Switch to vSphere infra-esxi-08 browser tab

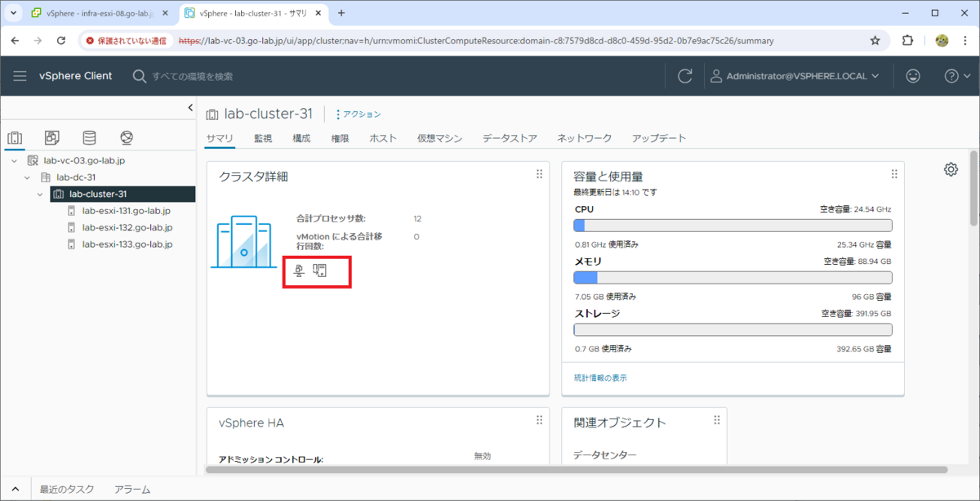pos(100,13)
